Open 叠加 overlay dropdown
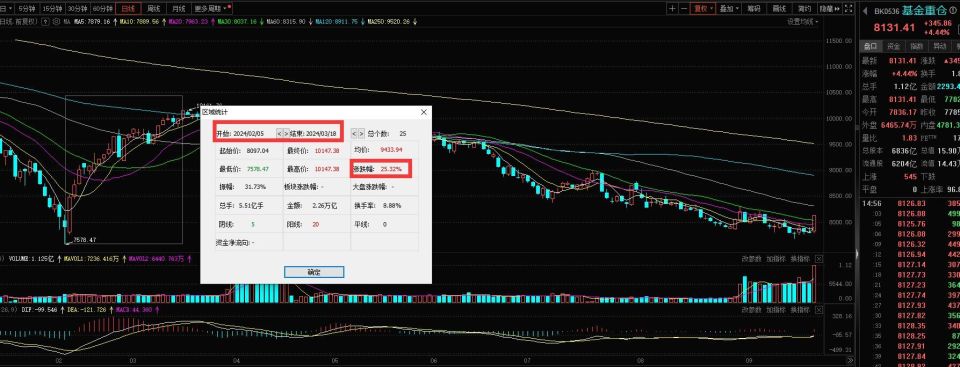Viewport: 960px width, 367px height. point(729,9)
